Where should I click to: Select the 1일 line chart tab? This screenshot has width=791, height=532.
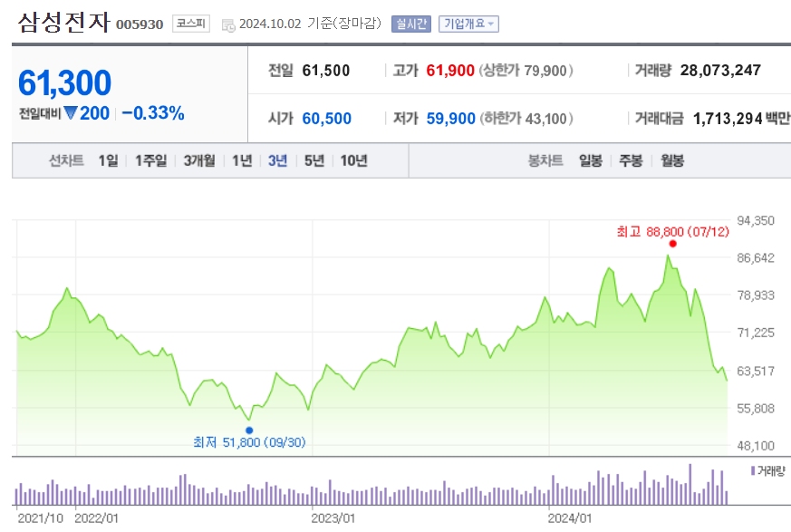point(108,160)
